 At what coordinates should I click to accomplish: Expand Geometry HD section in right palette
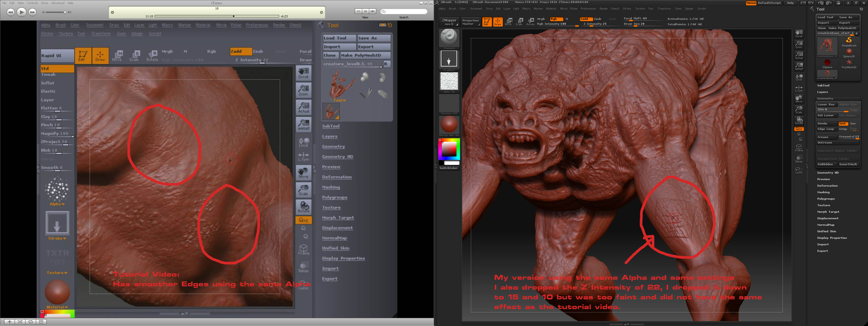(x=828, y=173)
